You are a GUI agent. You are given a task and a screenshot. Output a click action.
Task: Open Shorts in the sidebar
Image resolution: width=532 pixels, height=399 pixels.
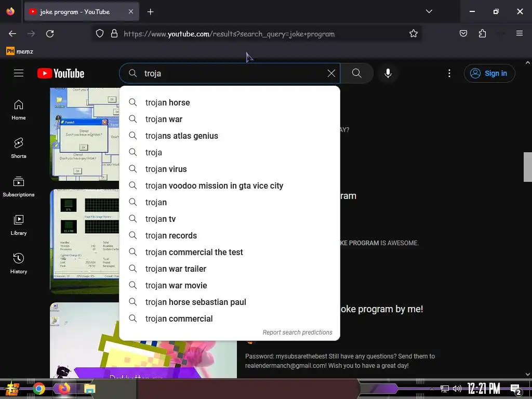click(19, 148)
